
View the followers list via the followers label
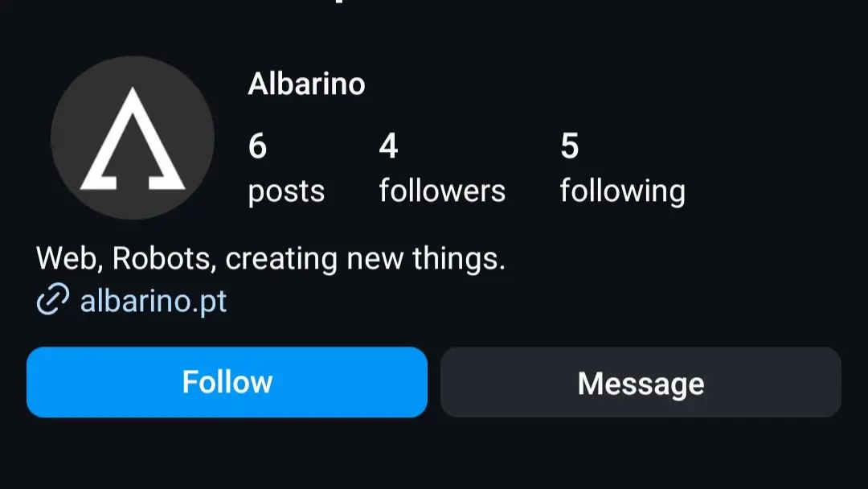coord(442,191)
